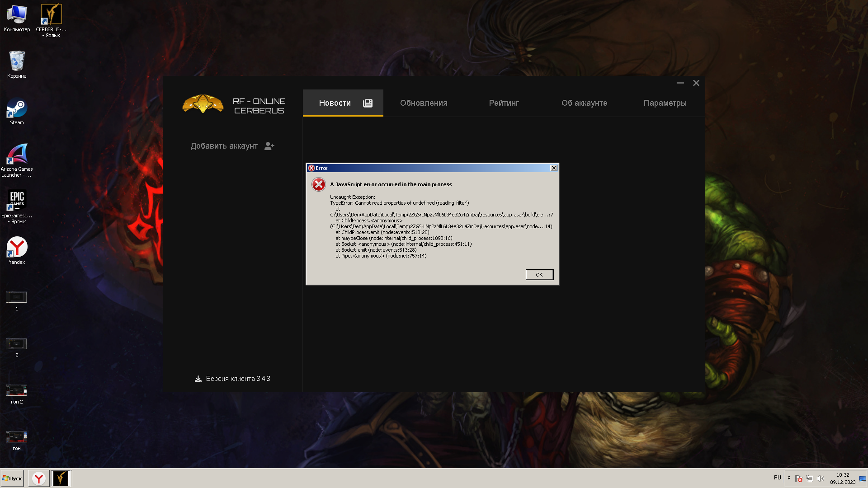Select the CERBERUS shortcut on the desktop
The image size is (868, 488).
(x=51, y=20)
